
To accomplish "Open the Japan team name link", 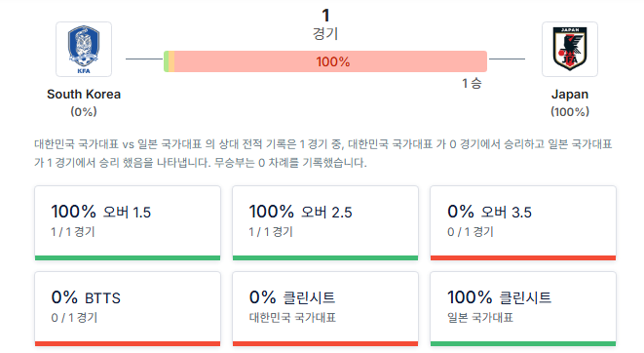I will [570, 95].
